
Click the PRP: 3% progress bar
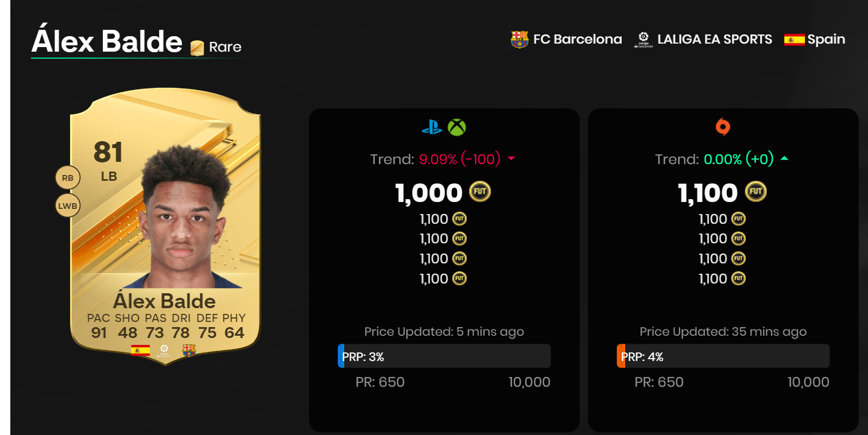pos(445,356)
